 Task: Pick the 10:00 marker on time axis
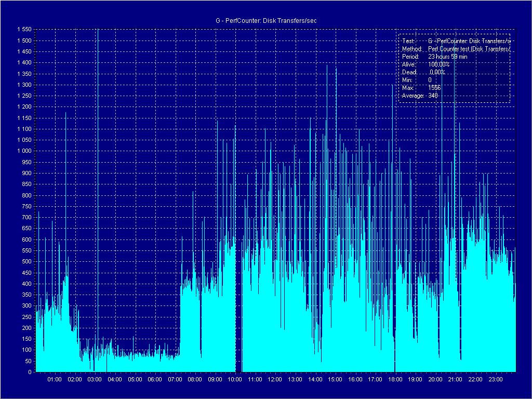click(235, 380)
